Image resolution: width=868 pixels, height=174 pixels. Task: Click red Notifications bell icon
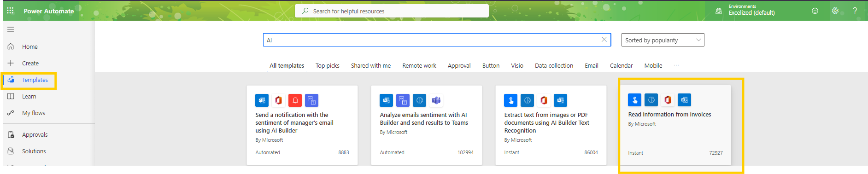pos(295,100)
